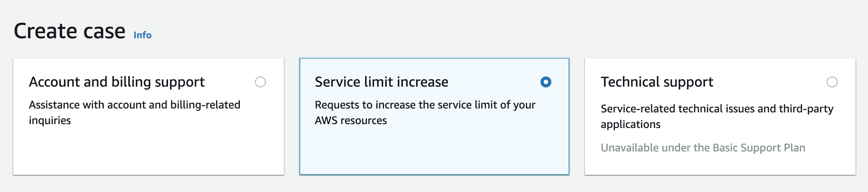Viewport: 868px width, 192px height.
Task: Click the Account and billing support title
Action: point(117,82)
